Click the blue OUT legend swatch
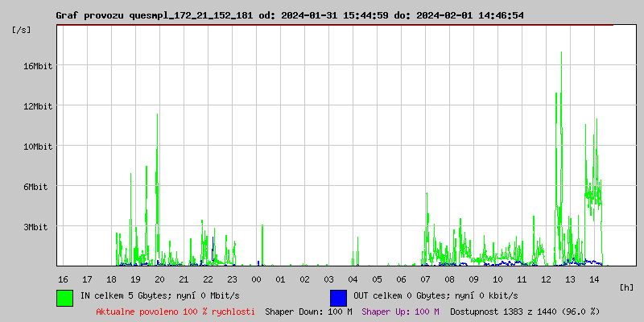This screenshot has width=644, height=322. pos(338,297)
